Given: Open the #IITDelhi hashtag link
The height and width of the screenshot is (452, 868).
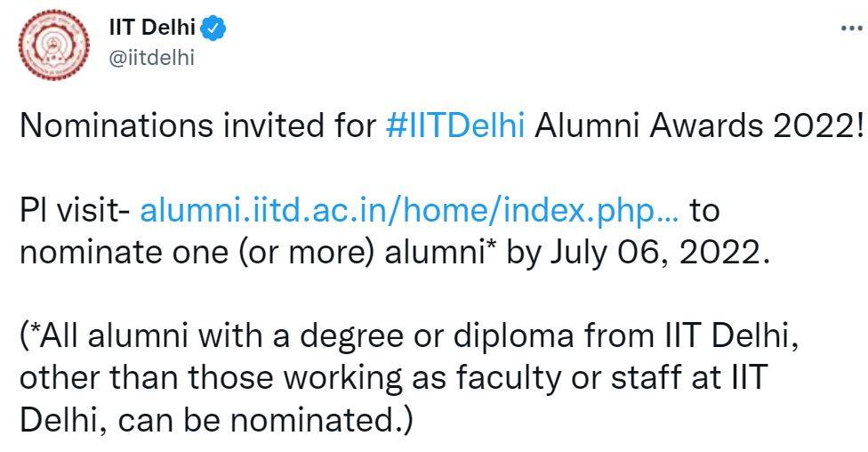Looking at the screenshot, I should pyautogui.click(x=456, y=125).
